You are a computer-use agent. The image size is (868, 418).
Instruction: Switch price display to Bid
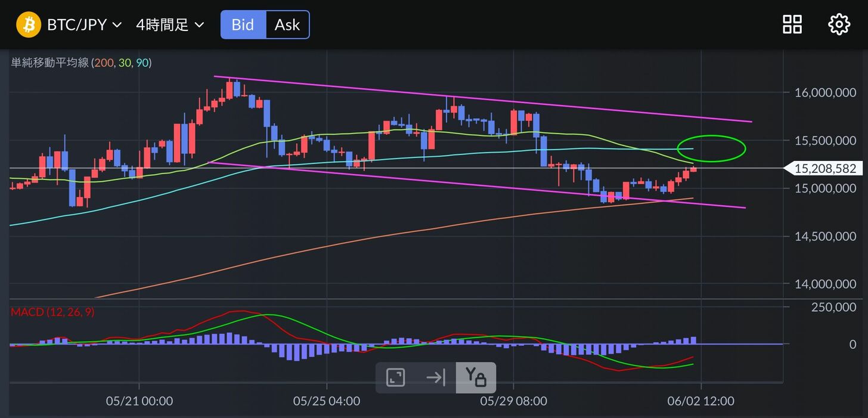coord(243,25)
